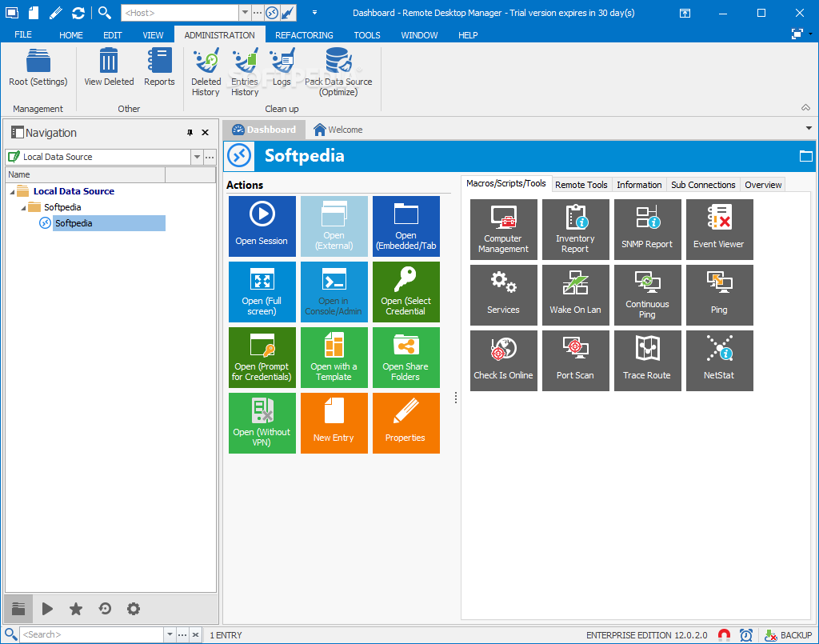
Task: Click the Host quick connect field
Action: (x=180, y=13)
